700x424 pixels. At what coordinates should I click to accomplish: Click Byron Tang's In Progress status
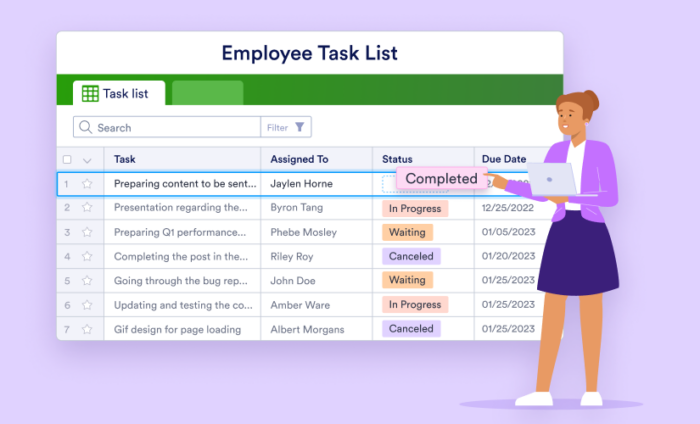(x=415, y=208)
